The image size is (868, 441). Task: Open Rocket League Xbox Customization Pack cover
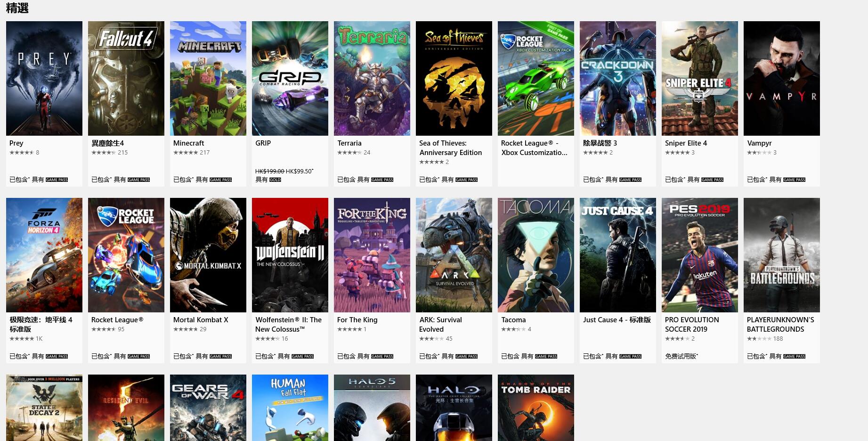click(536, 78)
